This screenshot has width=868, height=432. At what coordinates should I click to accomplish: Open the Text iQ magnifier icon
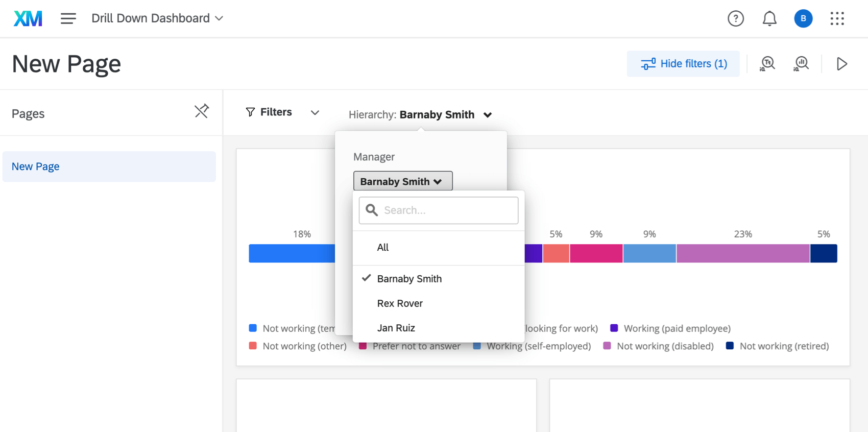[x=767, y=63]
